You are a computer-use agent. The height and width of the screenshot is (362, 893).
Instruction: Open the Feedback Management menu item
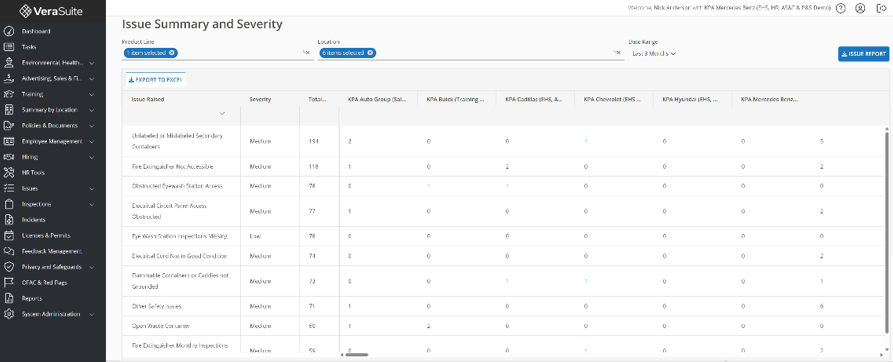[x=53, y=251]
